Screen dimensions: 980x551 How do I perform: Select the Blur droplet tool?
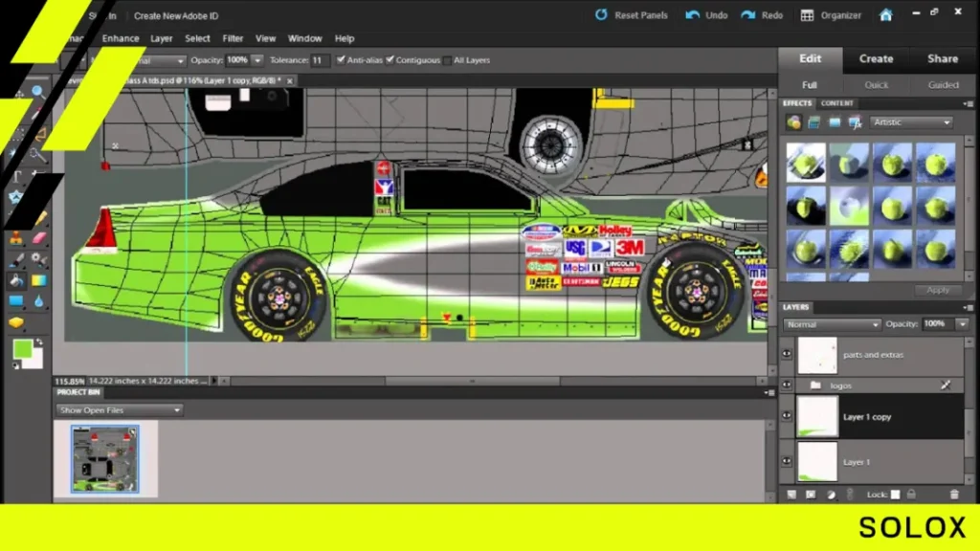pos(38,301)
